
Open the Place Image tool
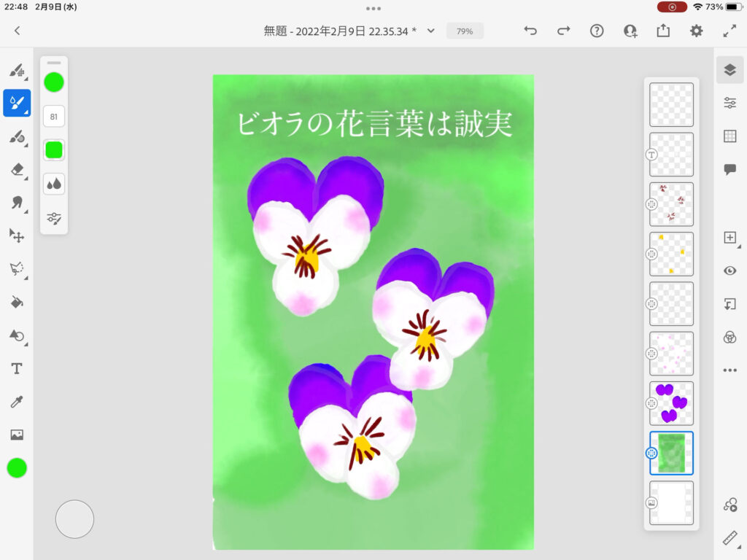(x=17, y=435)
